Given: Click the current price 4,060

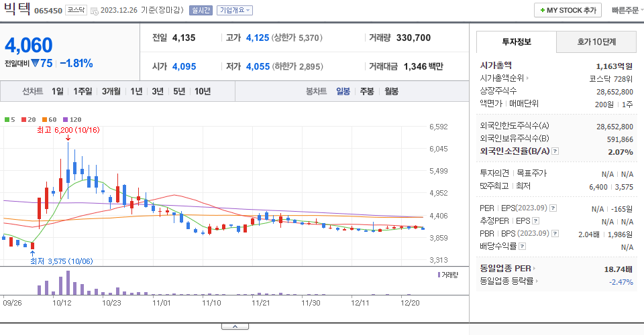Looking at the screenshot, I should pos(29,45).
